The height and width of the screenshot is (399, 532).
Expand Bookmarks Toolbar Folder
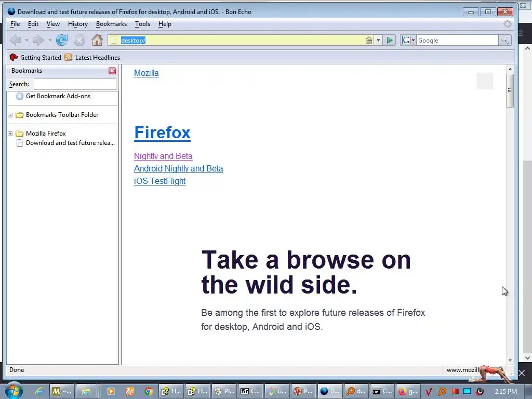tap(10, 115)
